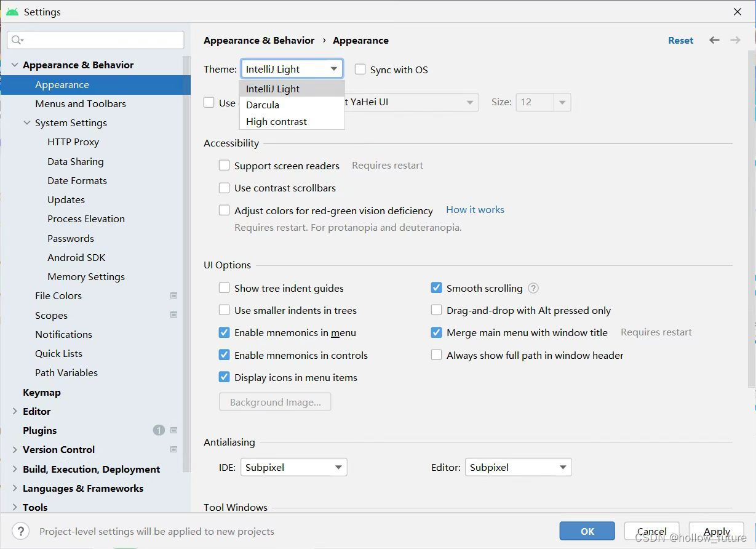Viewport: 756px width, 549px height.
Task: Click the right panel vertical scrollbar
Action: [x=752, y=218]
